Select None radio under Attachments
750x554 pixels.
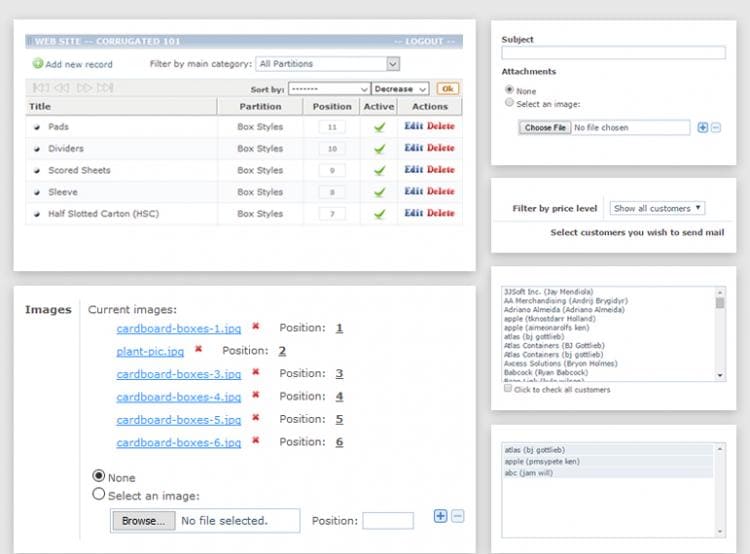(509, 89)
